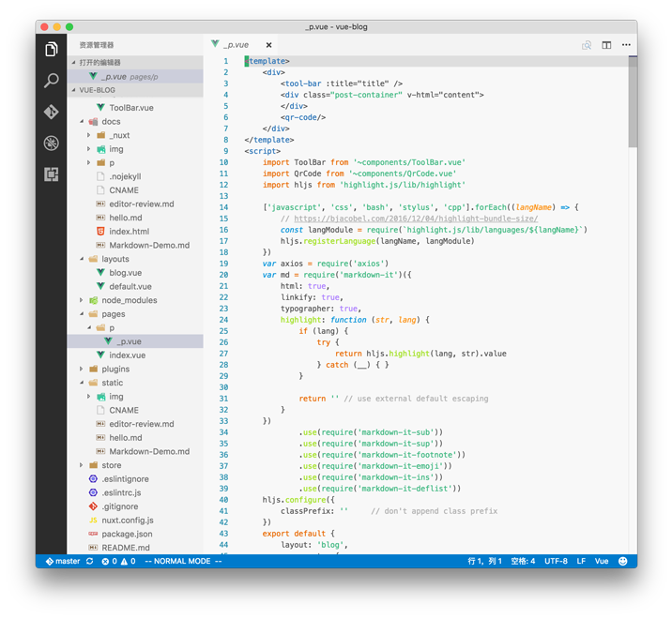Collapse the docs folder

point(82,122)
